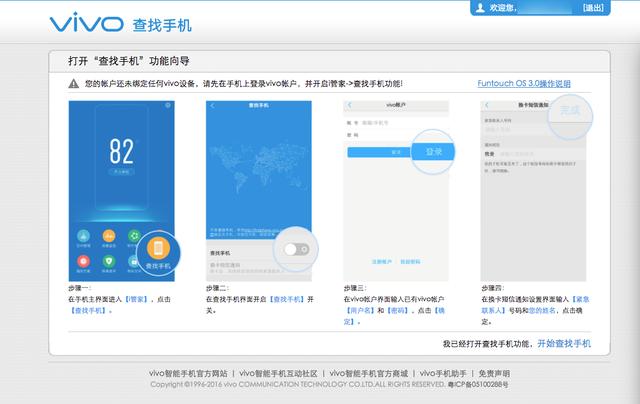Click the back arrow in step two screenshot

212,106
